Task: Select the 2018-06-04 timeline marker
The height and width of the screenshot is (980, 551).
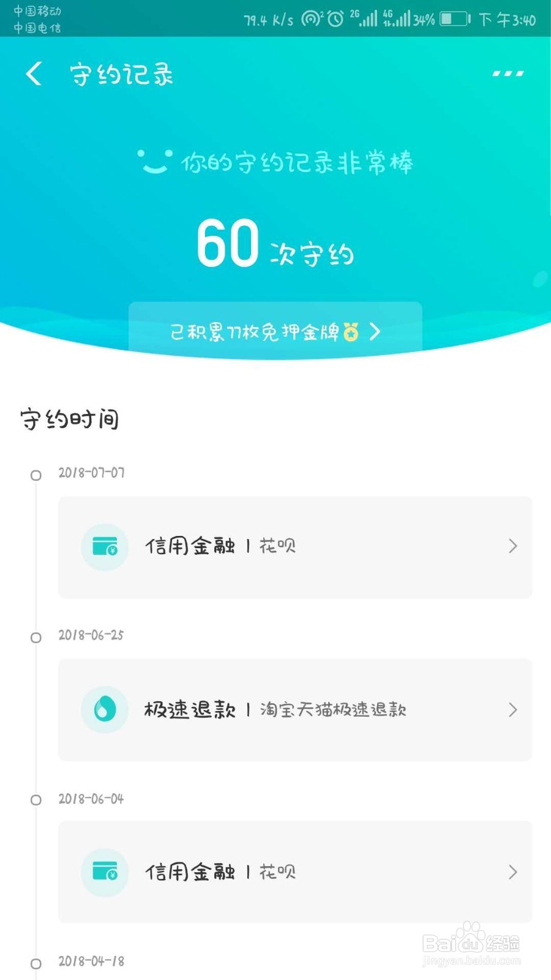Action: tap(36, 800)
